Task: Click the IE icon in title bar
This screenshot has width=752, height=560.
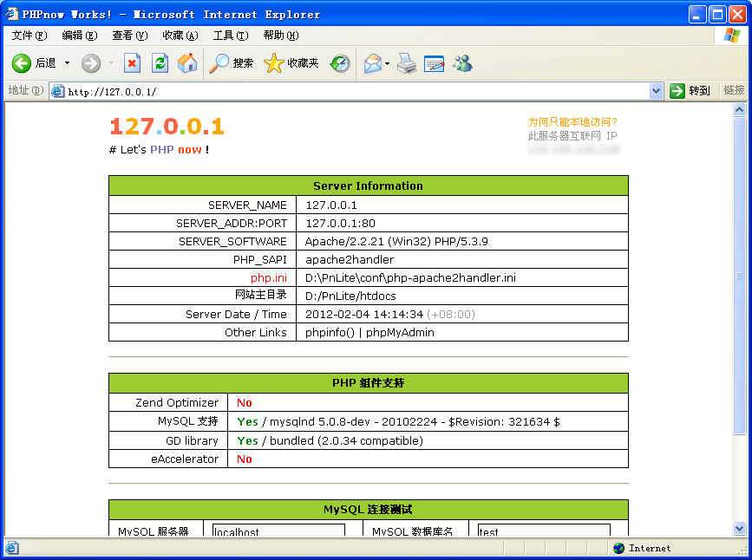Action: point(11,14)
